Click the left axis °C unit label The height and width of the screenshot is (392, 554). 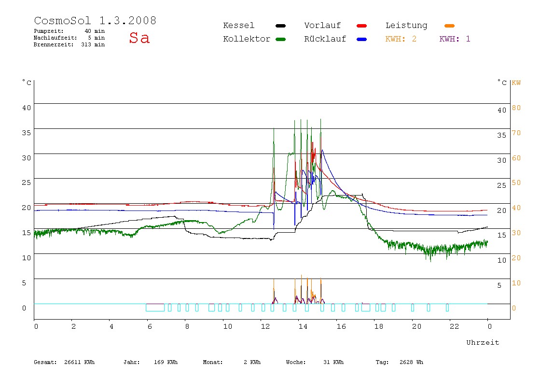pos(27,83)
